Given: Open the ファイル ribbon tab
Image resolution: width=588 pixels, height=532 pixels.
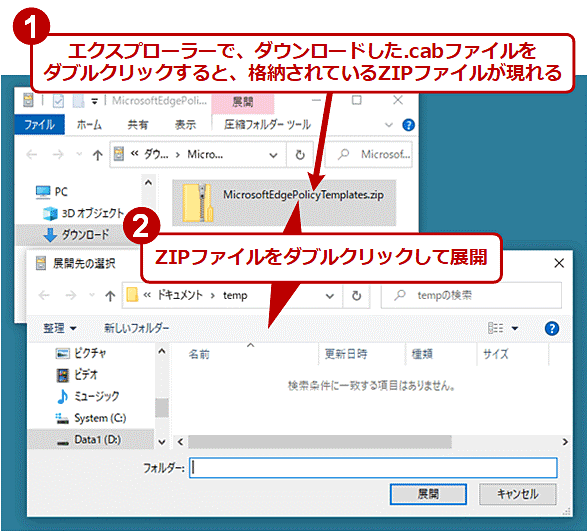Looking at the screenshot, I should [x=39, y=124].
